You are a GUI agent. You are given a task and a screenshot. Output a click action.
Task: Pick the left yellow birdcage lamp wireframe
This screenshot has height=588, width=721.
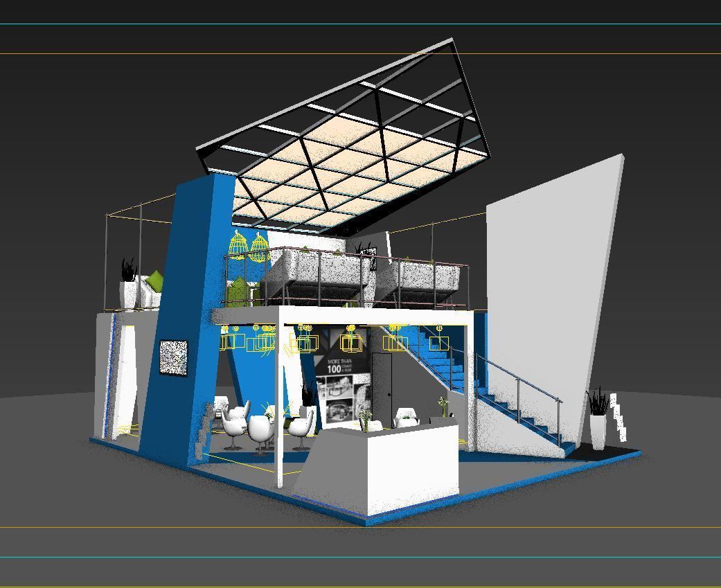239,245
